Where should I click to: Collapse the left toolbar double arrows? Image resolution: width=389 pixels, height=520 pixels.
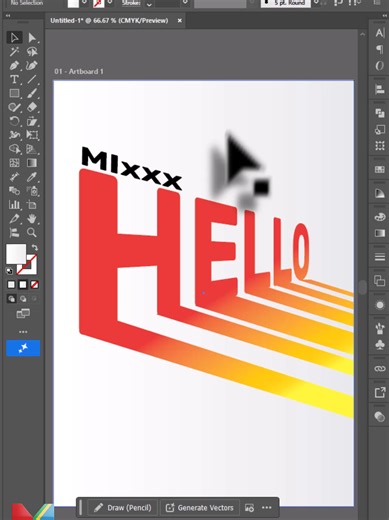pos(8,15)
